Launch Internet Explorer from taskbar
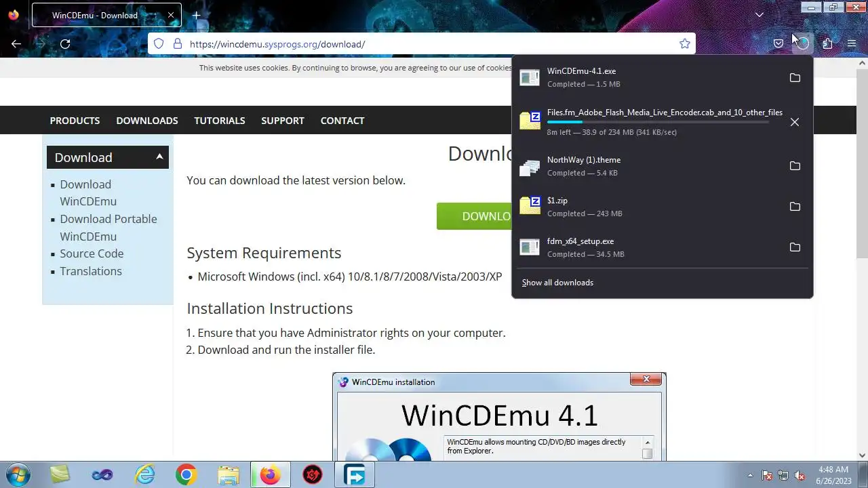 (x=144, y=475)
